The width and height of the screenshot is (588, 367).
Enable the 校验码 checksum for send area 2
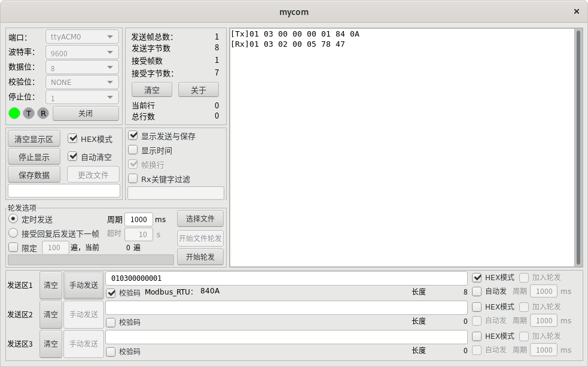pyautogui.click(x=111, y=322)
